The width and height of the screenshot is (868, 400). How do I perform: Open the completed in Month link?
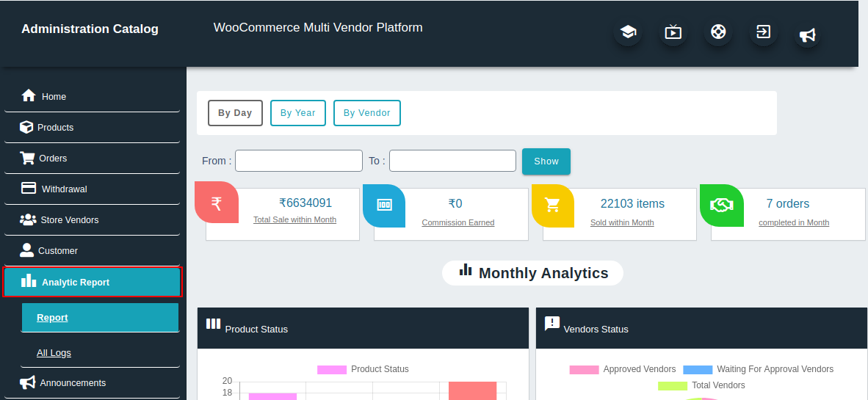click(794, 222)
